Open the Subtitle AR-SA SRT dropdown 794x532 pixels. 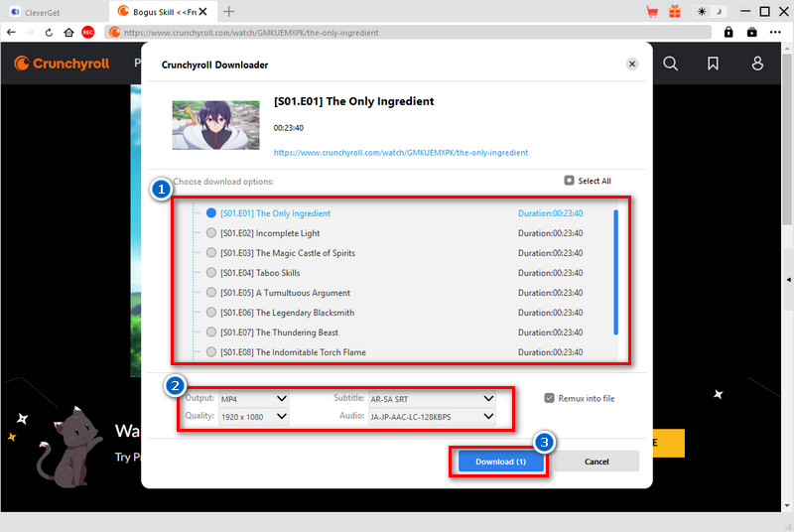click(432, 399)
